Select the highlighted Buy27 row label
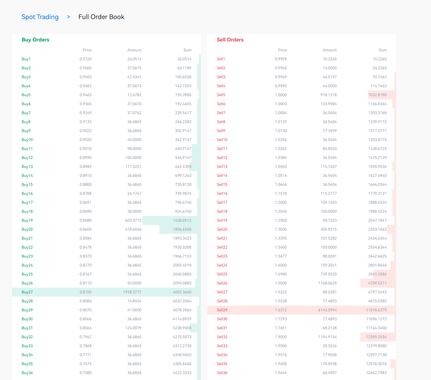431x380 pixels. pos(27,292)
